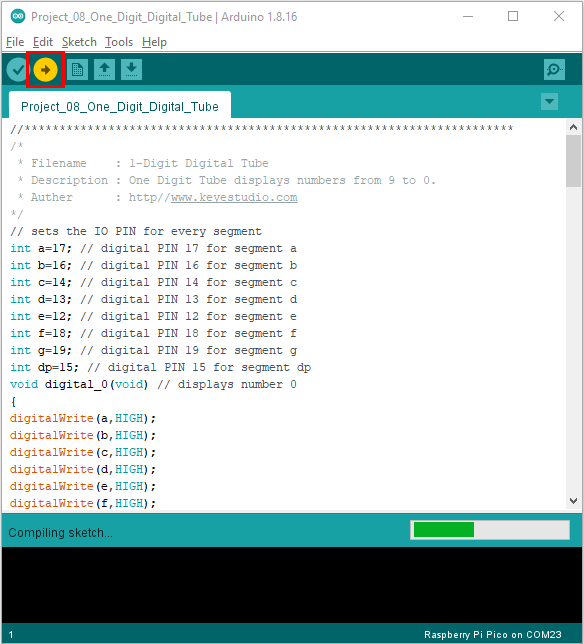Open the Tools menu
This screenshot has height=644, width=584.
pos(119,42)
